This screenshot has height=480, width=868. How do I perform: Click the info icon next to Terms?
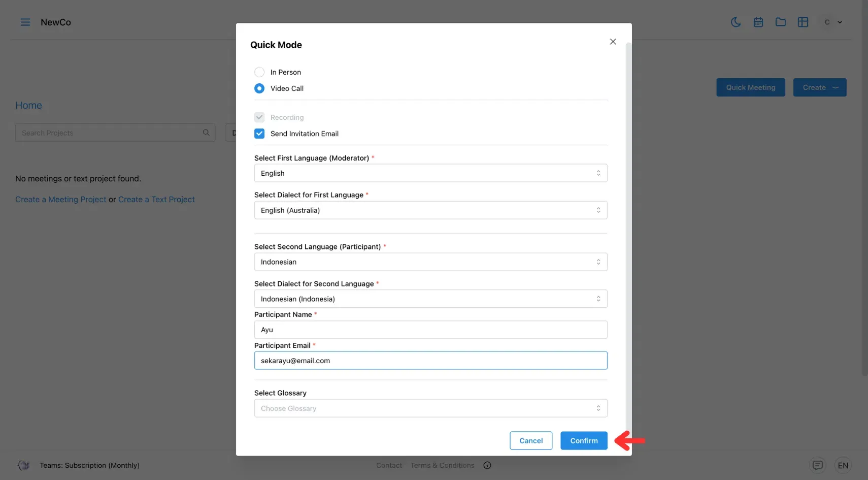[487, 465]
